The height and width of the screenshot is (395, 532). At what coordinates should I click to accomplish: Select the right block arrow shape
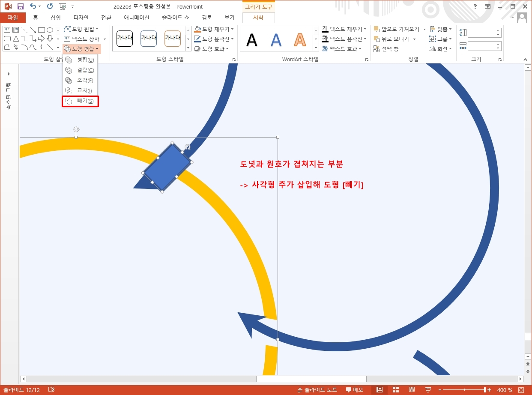click(42, 39)
